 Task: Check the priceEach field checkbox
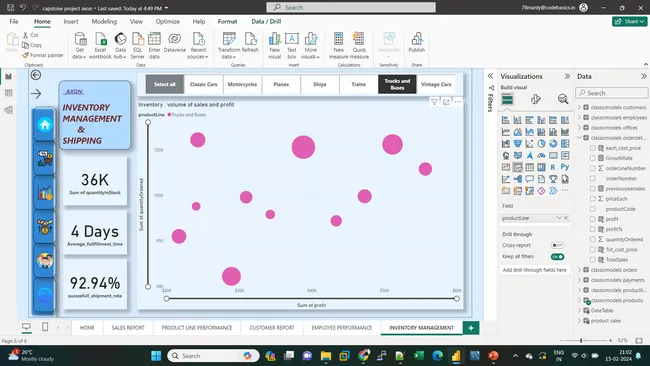[592, 199]
